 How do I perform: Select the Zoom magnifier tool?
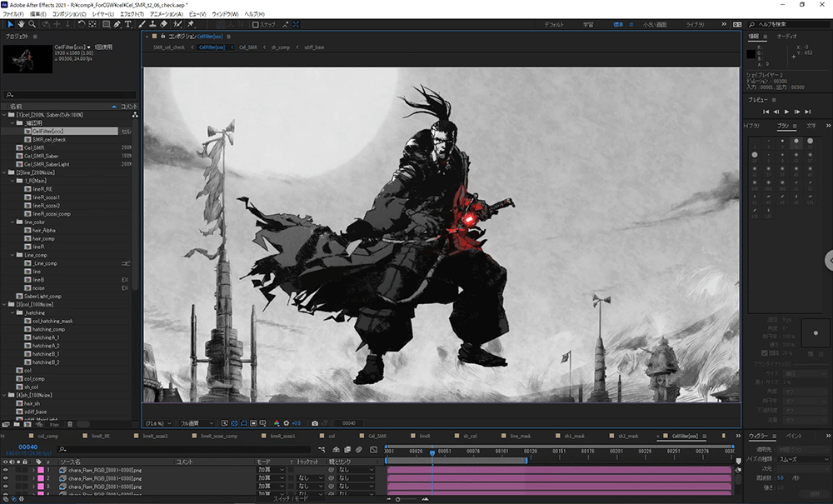click(x=32, y=24)
